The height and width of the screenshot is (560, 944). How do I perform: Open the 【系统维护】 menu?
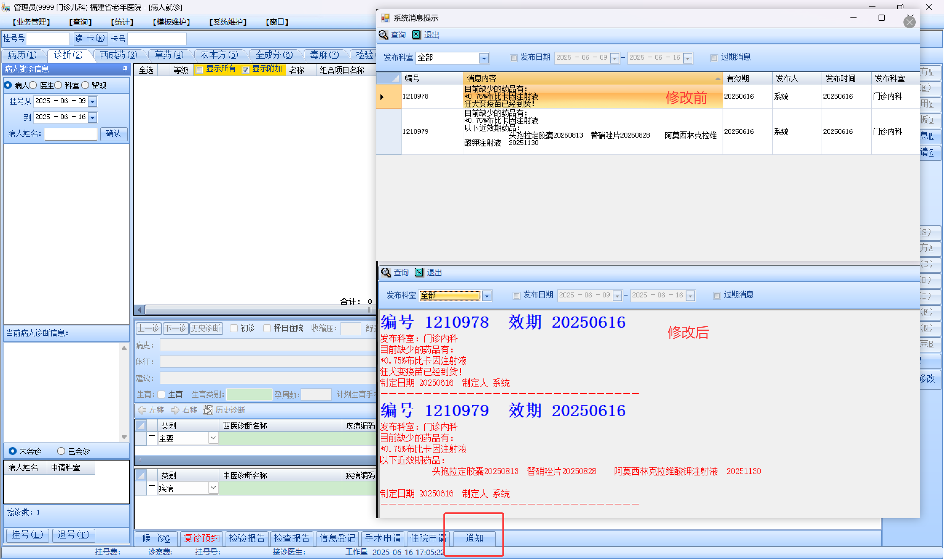coord(228,22)
